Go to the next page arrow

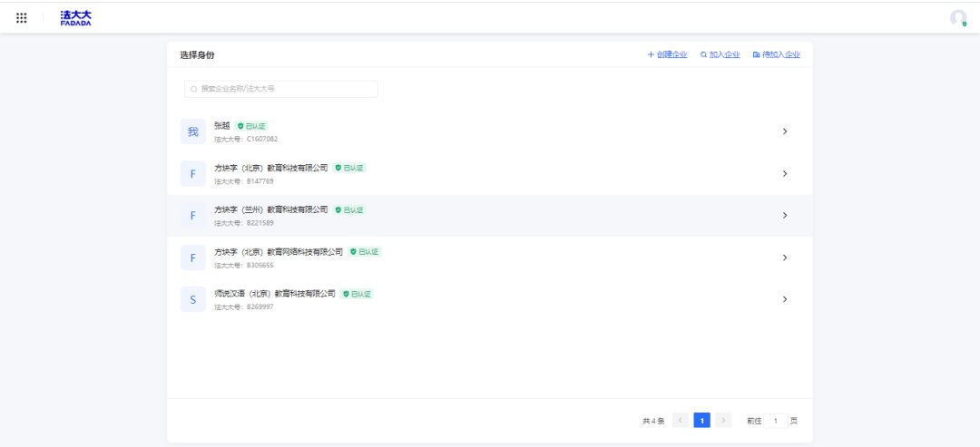point(723,421)
